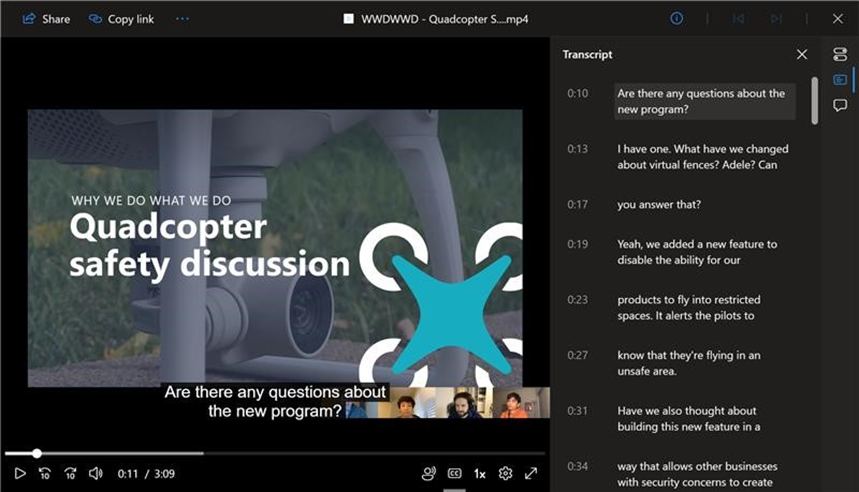Viewport: 859px width, 492px height.
Task: Click the Share button
Action: pyautogui.click(x=46, y=19)
